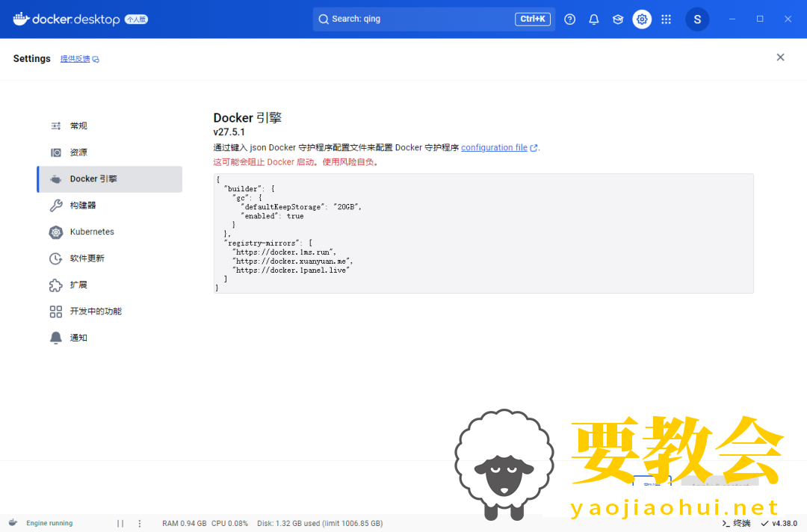Click the RAM 0.94 GB indicator
The width and height of the screenshot is (807, 532).
coord(185,523)
